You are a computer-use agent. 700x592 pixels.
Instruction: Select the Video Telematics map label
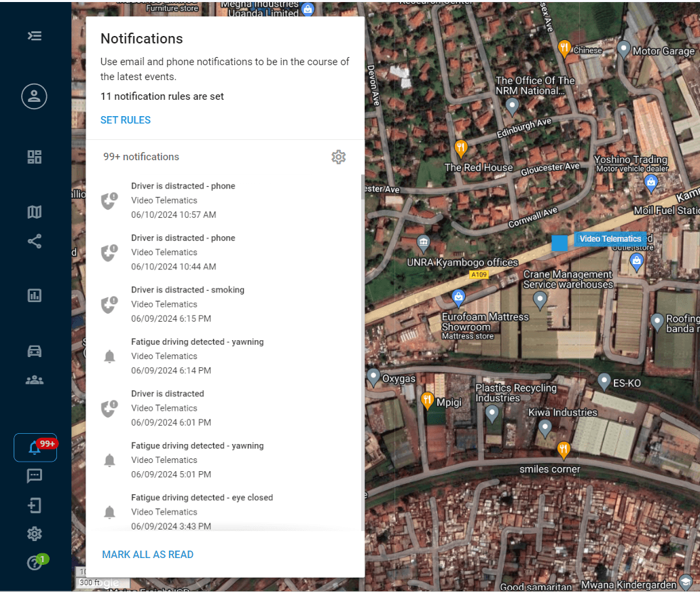(x=610, y=238)
